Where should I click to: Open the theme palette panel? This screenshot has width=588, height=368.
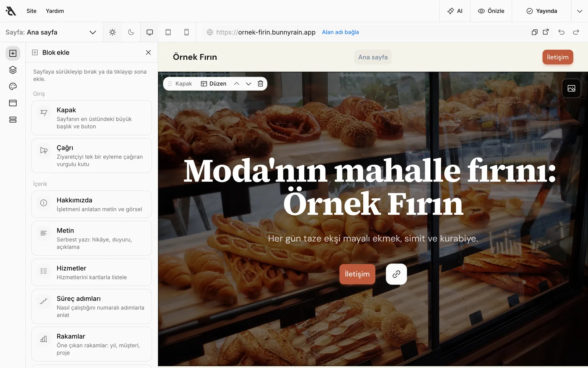13,86
